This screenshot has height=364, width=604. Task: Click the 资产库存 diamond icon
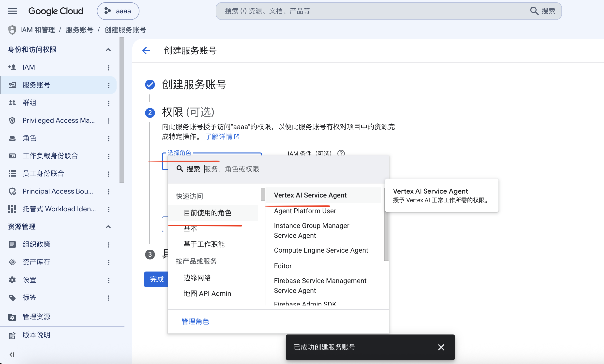[x=12, y=262]
